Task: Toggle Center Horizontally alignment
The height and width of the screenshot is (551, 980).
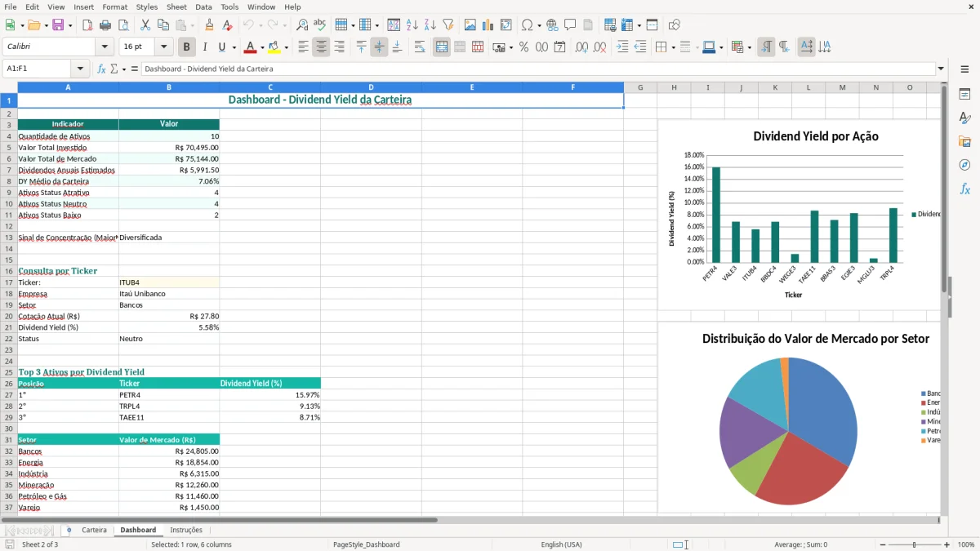Action: 322,47
